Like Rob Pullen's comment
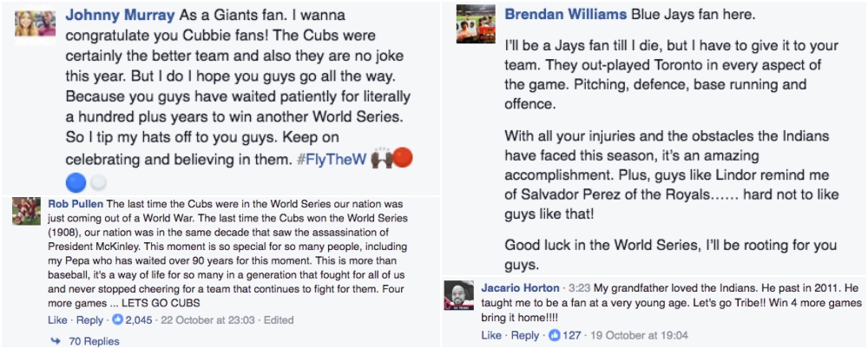Viewport: 868px width, 349px height. [x=58, y=320]
